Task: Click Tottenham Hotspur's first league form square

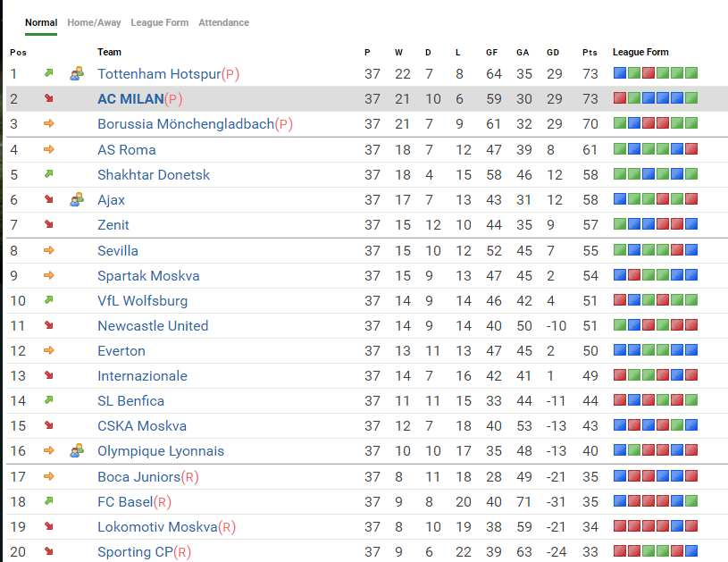Action: tap(619, 73)
